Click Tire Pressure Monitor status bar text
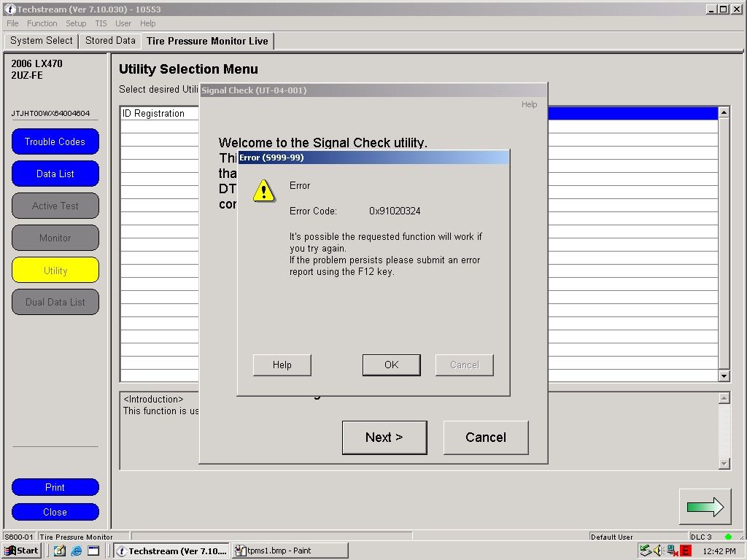Viewport: 747px width, 560px height. (x=76, y=537)
